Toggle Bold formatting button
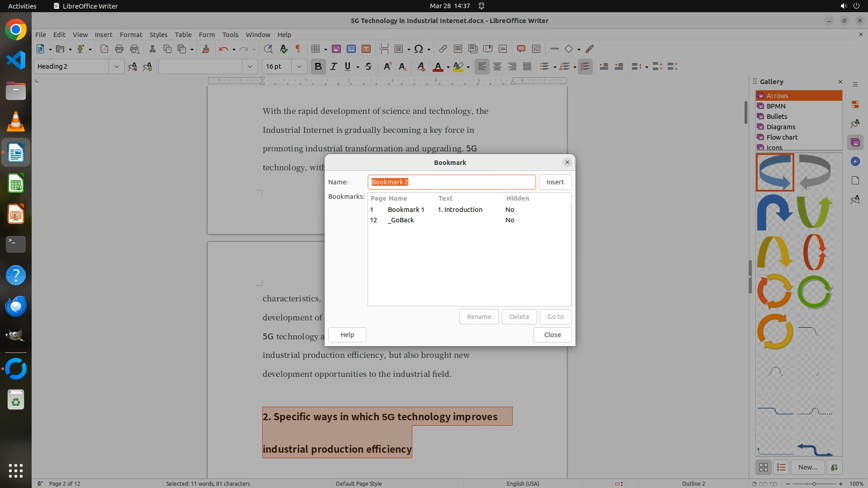868x488 pixels. [318, 66]
